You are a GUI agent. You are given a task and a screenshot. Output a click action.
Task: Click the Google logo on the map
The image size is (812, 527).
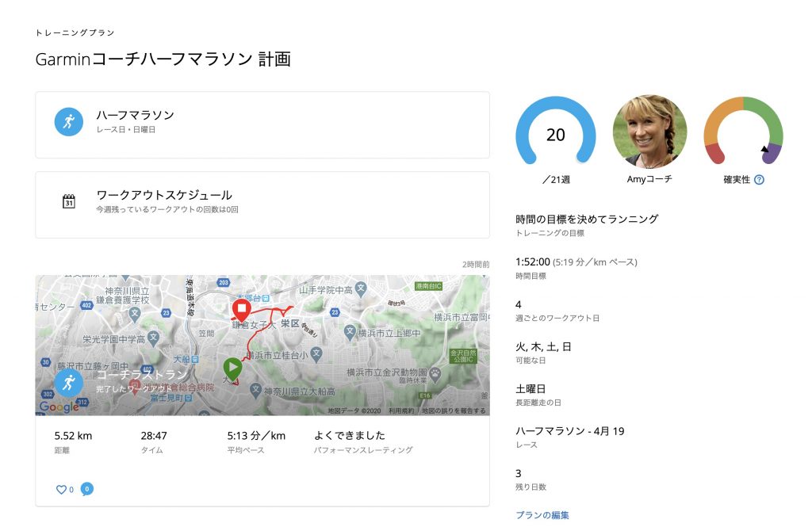click(x=59, y=407)
